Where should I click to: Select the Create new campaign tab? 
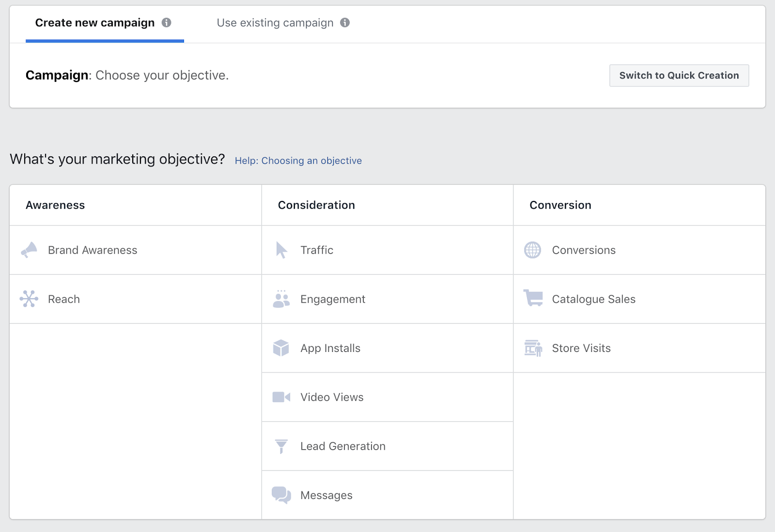[x=95, y=23]
